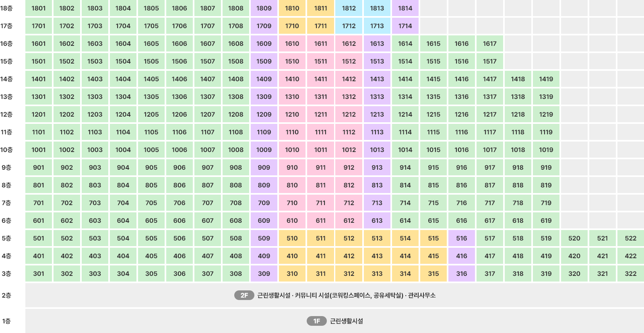
Task: Click unit 409
Action: [x=264, y=256]
